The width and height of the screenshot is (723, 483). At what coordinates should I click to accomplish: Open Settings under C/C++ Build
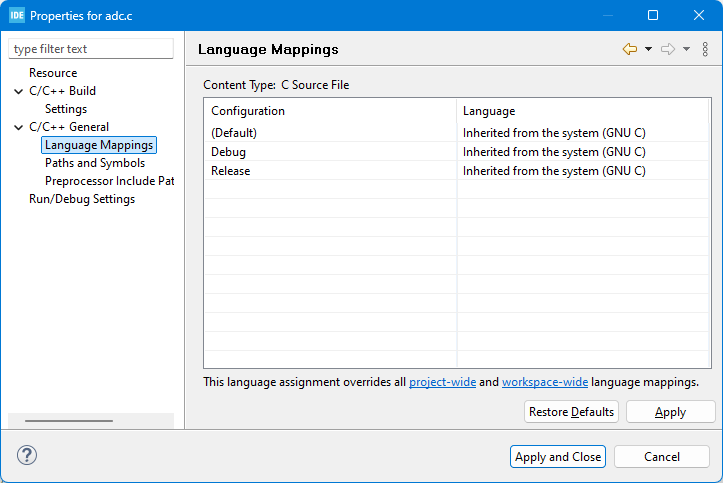66,109
